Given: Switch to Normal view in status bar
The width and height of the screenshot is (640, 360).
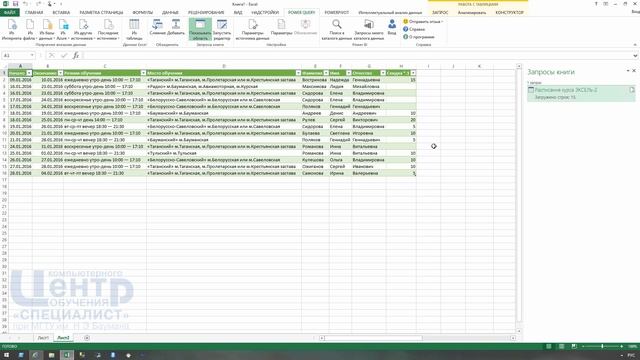Looking at the screenshot, I should coord(549,347).
